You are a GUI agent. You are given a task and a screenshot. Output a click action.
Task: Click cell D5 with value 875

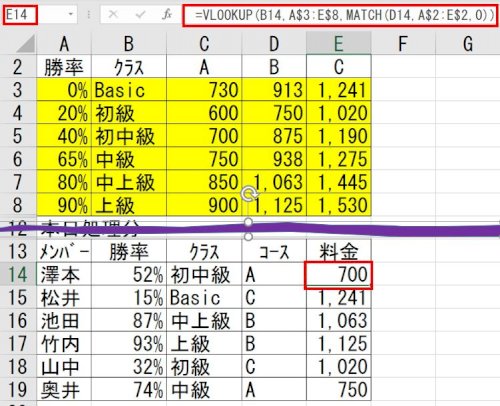point(274,135)
